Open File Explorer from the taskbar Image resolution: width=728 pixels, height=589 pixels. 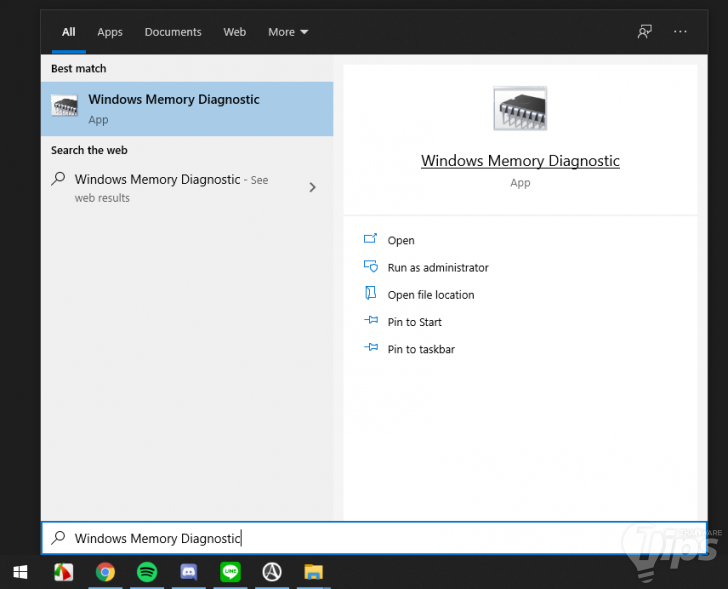[x=313, y=572]
